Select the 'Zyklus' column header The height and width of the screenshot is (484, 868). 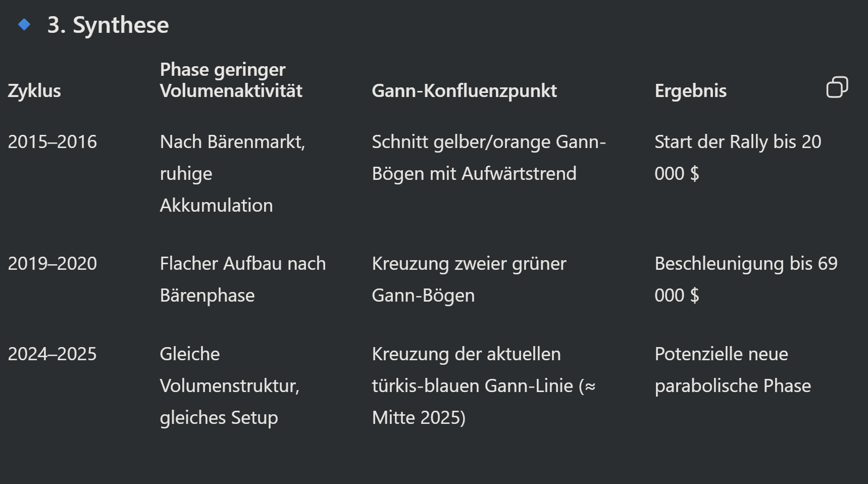[x=34, y=91]
